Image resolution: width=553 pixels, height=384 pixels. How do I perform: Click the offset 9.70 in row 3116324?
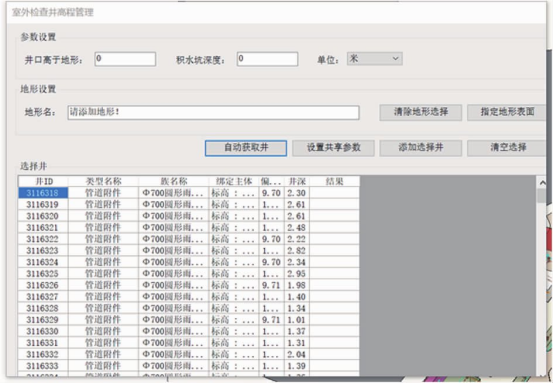point(271,262)
